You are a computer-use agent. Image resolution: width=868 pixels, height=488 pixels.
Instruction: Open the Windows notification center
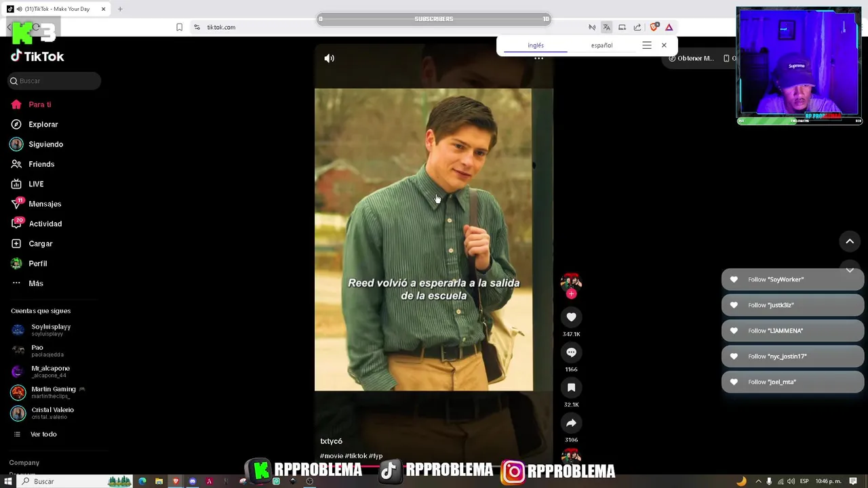[853, 481]
